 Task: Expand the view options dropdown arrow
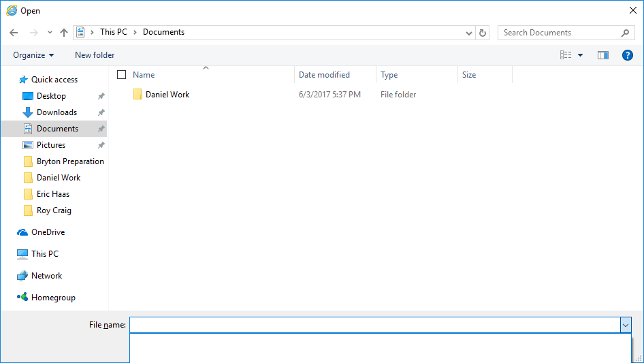coord(581,55)
